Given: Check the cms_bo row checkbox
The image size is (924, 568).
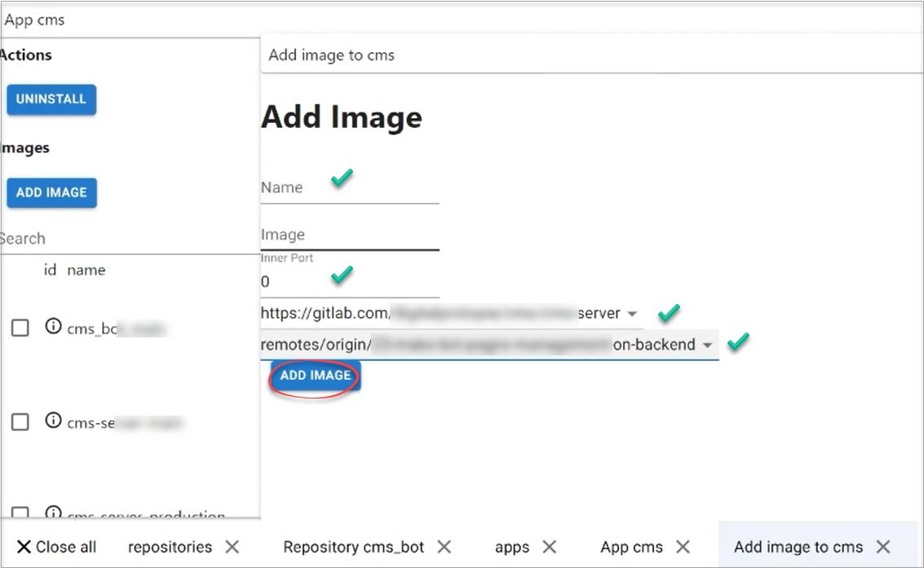Looking at the screenshot, I should (20, 328).
